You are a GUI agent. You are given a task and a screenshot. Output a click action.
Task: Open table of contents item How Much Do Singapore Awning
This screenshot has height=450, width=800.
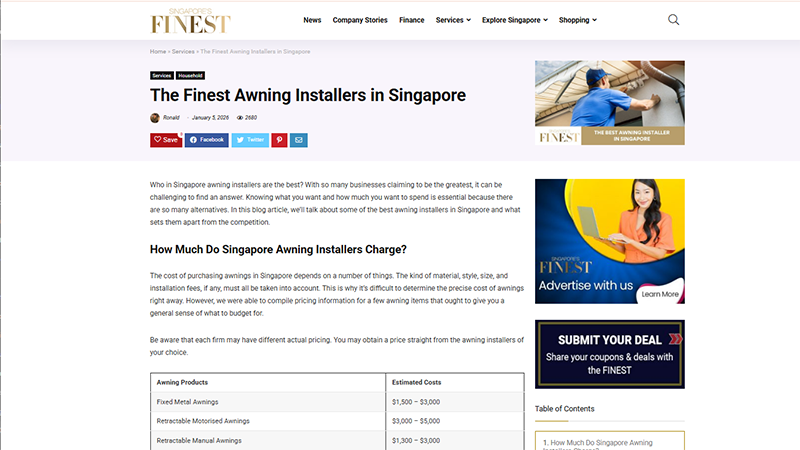[597, 443]
